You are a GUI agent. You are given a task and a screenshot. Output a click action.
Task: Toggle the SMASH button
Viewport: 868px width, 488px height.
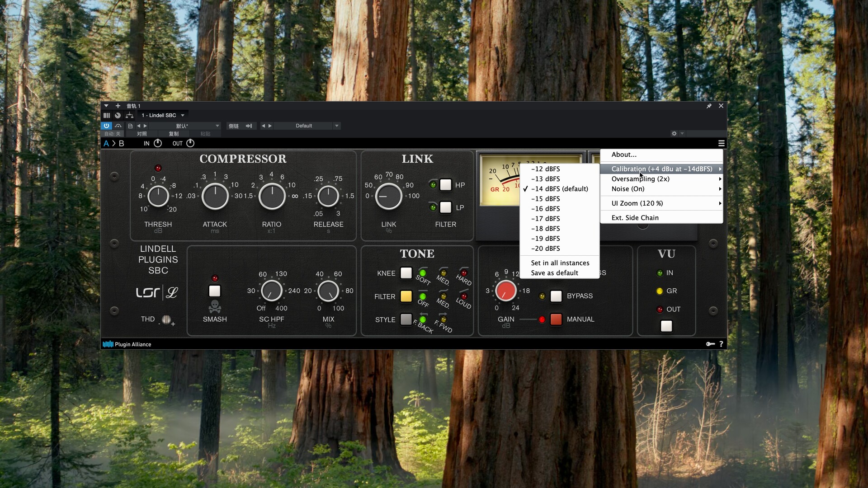(x=215, y=291)
